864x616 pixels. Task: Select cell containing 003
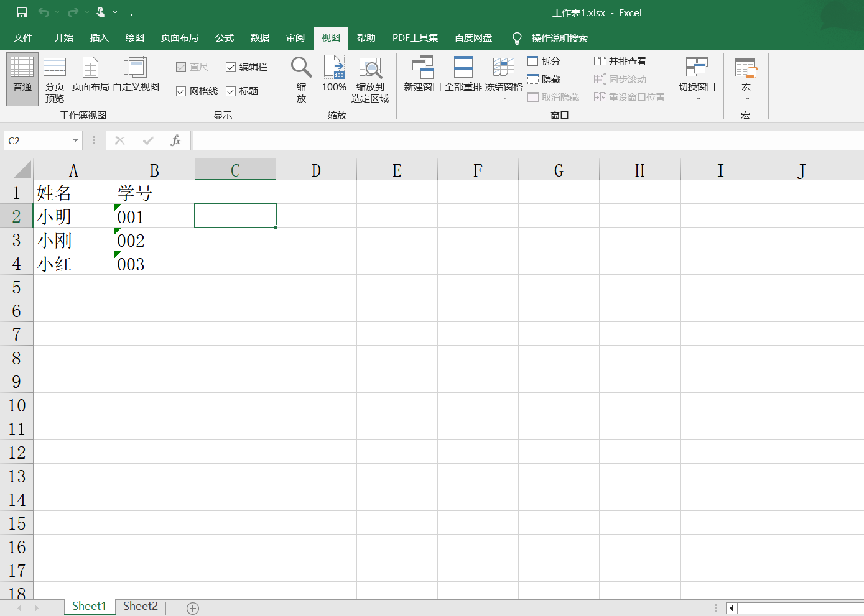(154, 263)
